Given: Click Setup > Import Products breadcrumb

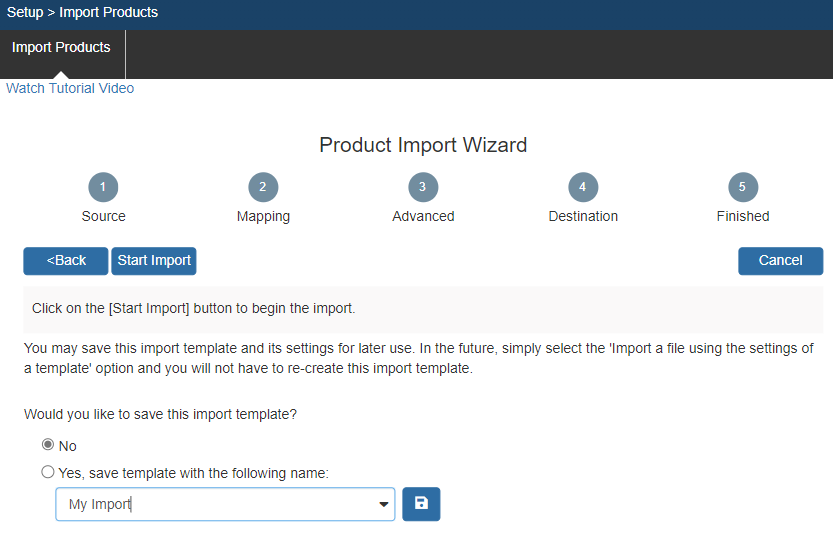Looking at the screenshot, I should (82, 13).
